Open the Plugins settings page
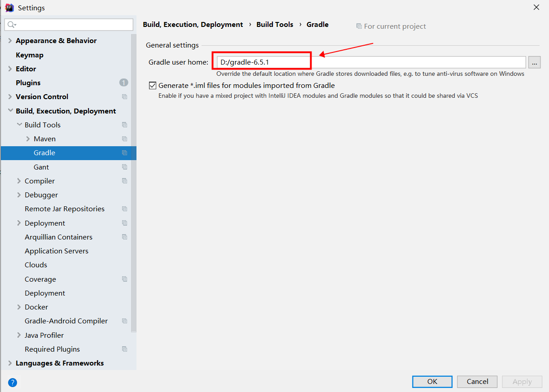The image size is (549, 392). (x=28, y=83)
